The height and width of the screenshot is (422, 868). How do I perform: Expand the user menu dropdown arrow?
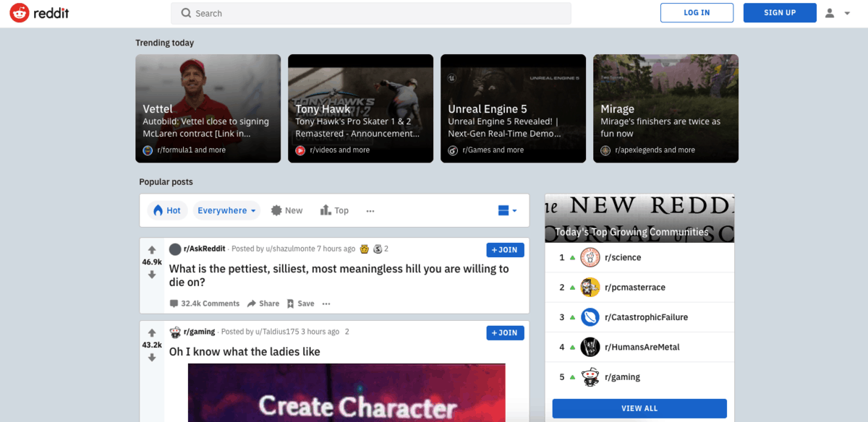847,14
